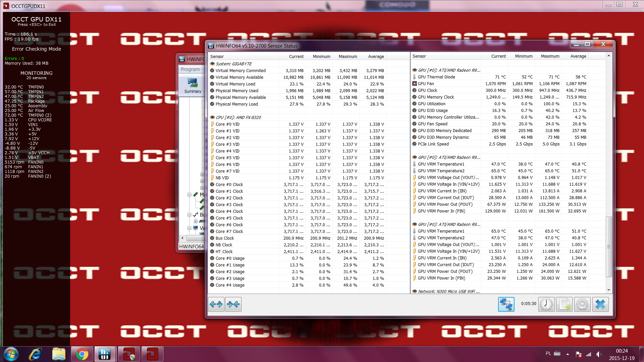Show hidden tray icons arrow

[568, 354]
